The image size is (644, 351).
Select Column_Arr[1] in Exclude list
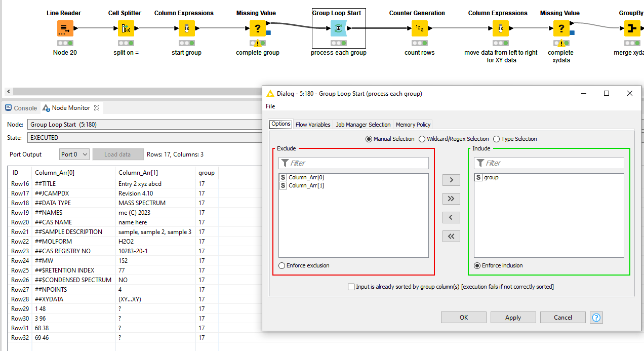point(353,185)
